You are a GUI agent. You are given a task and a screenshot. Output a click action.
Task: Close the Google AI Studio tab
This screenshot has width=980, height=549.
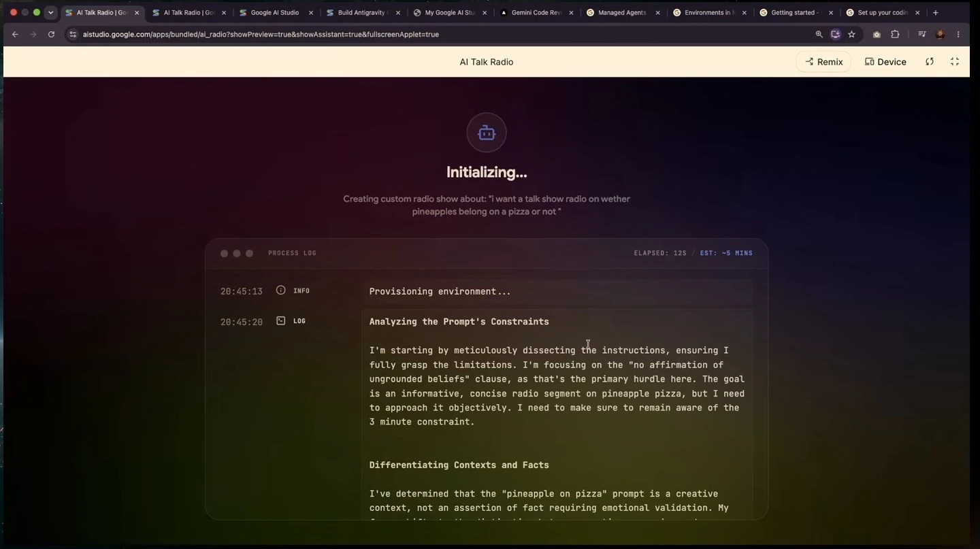[x=311, y=12]
